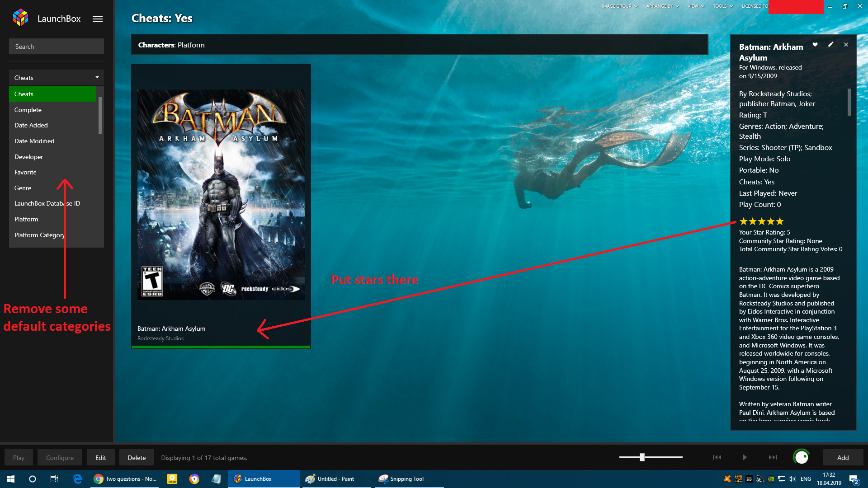The image size is (868, 488).
Task: Switch to Snipping Tool on taskbar
Action: (409, 479)
